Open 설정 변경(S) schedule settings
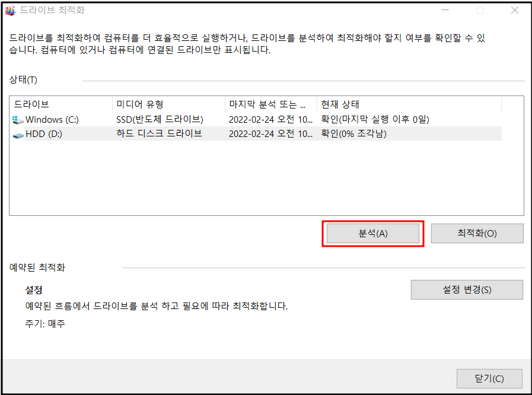 [467, 289]
